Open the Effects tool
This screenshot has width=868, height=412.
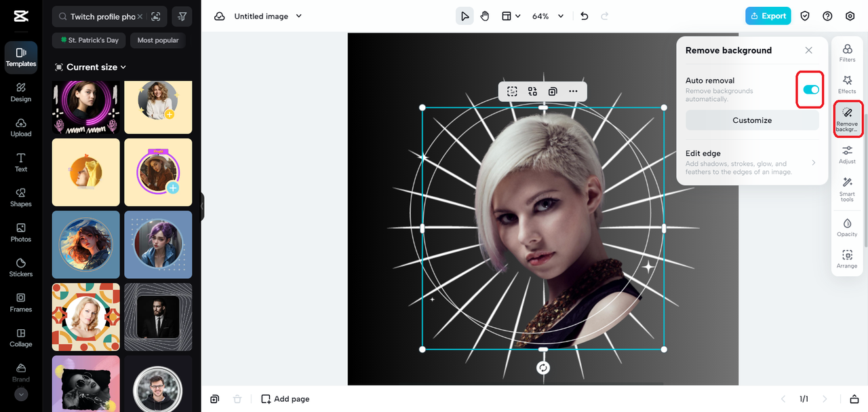coord(847,85)
